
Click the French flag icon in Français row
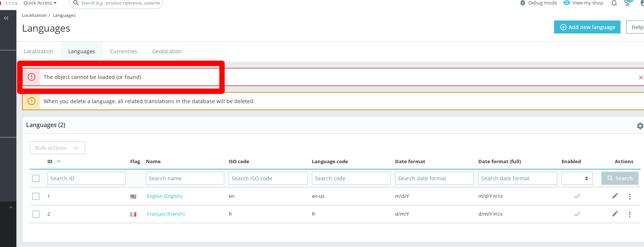click(133, 214)
